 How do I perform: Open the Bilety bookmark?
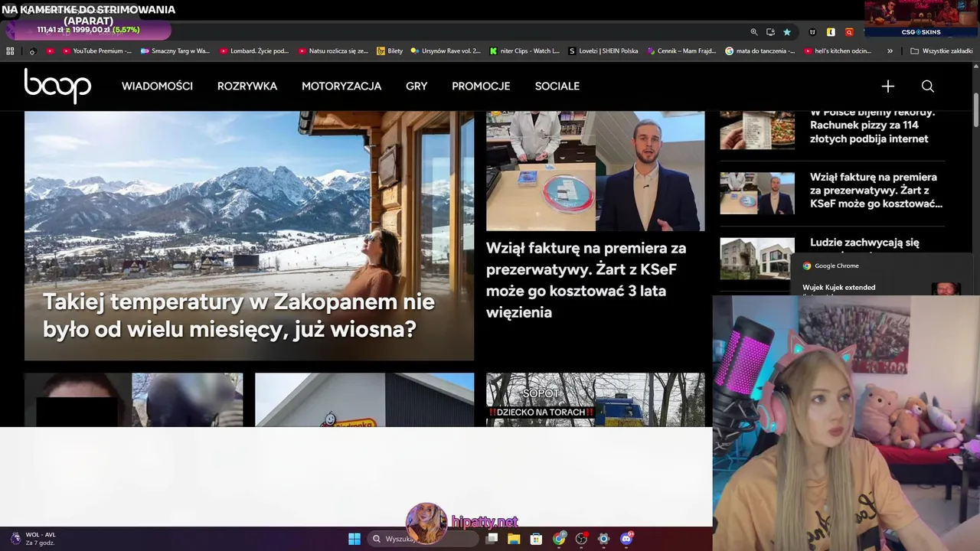390,51
